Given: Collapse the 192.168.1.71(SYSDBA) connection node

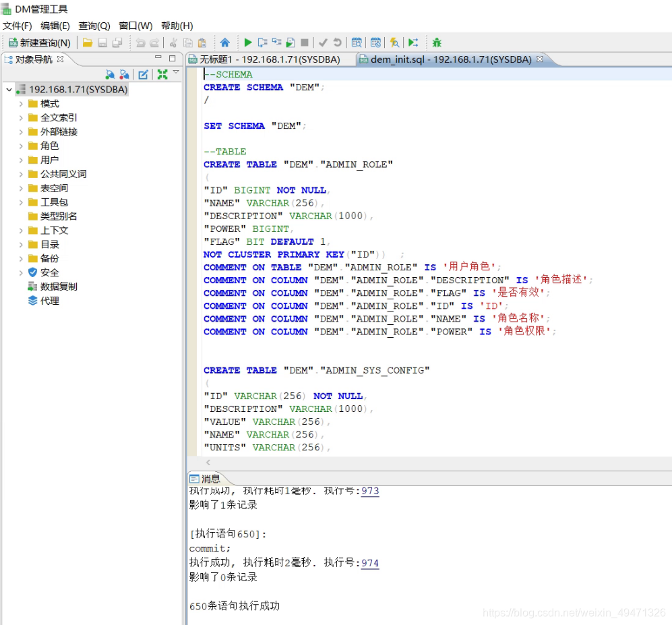Looking at the screenshot, I should point(9,90).
